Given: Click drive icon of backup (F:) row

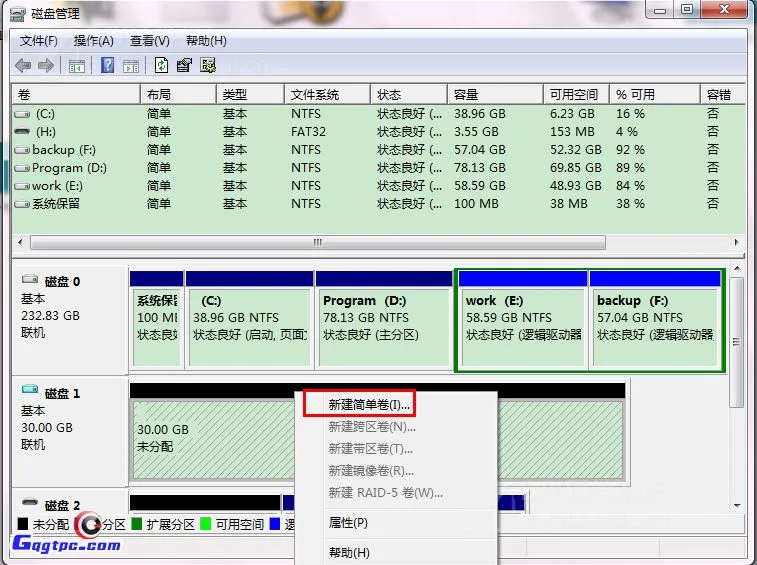Looking at the screenshot, I should tap(22, 150).
